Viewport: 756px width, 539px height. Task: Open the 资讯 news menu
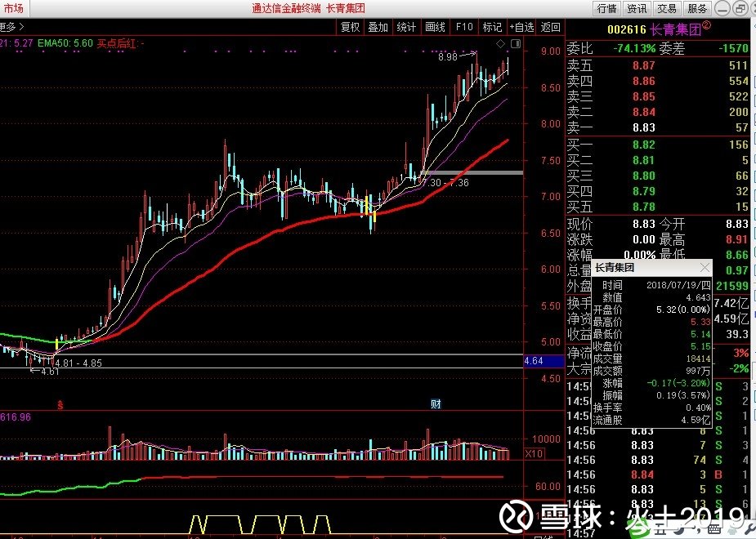click(637, 8)
